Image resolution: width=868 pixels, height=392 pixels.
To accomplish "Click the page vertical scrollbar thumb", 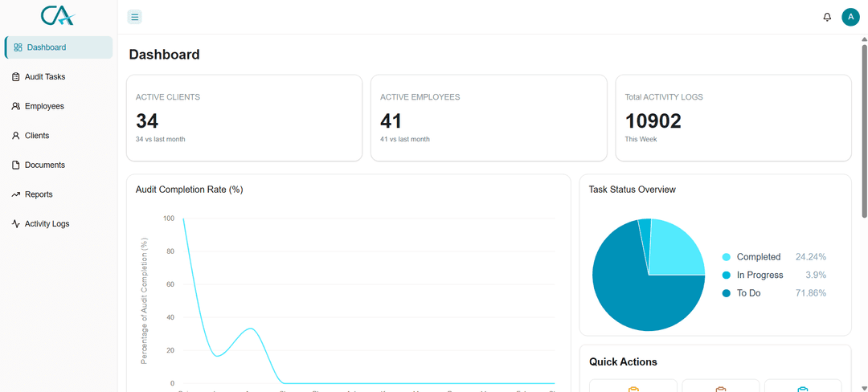I will click(x=864, y=131).
